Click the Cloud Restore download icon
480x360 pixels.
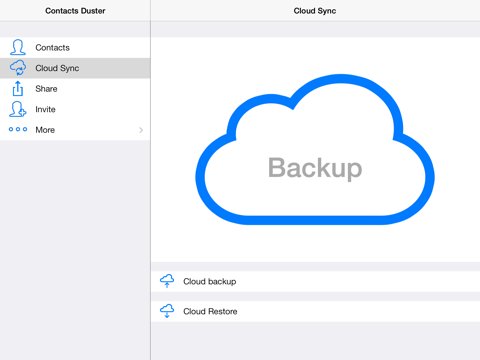click(167, 311)
